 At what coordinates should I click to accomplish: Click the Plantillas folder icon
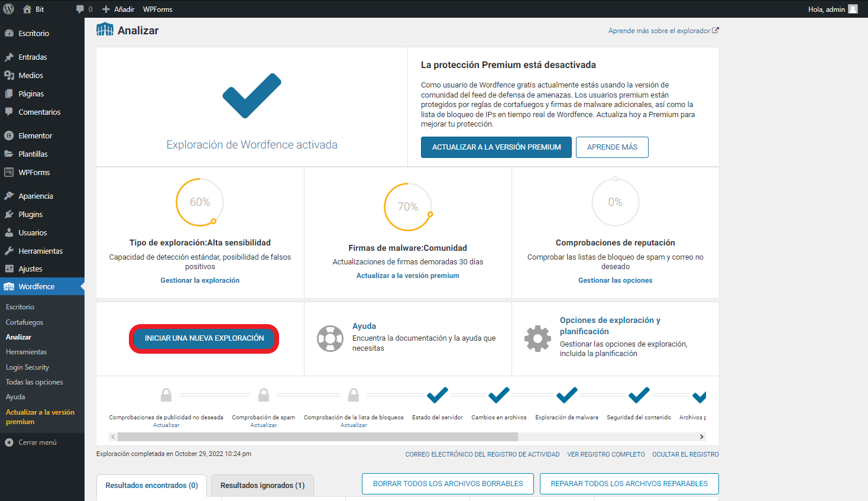tap(9, 154)
